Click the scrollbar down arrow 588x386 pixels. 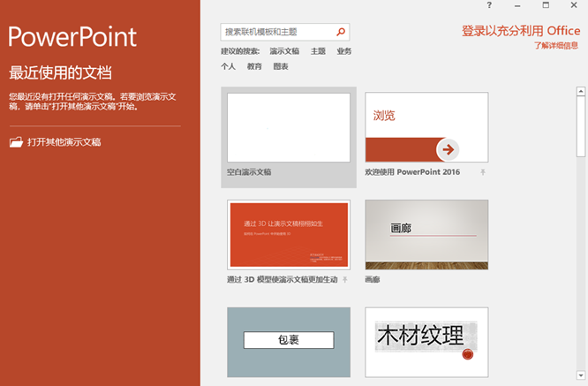pos(581,375)
